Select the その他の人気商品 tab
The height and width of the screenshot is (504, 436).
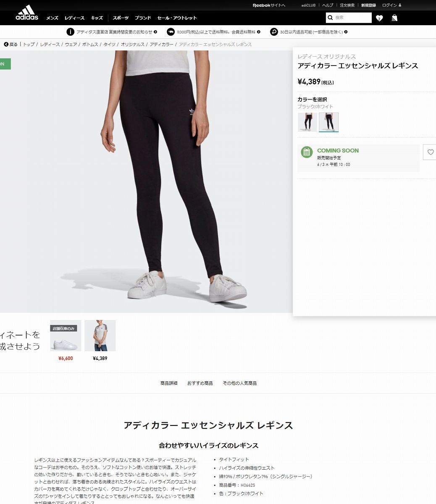tap(239, 383)
